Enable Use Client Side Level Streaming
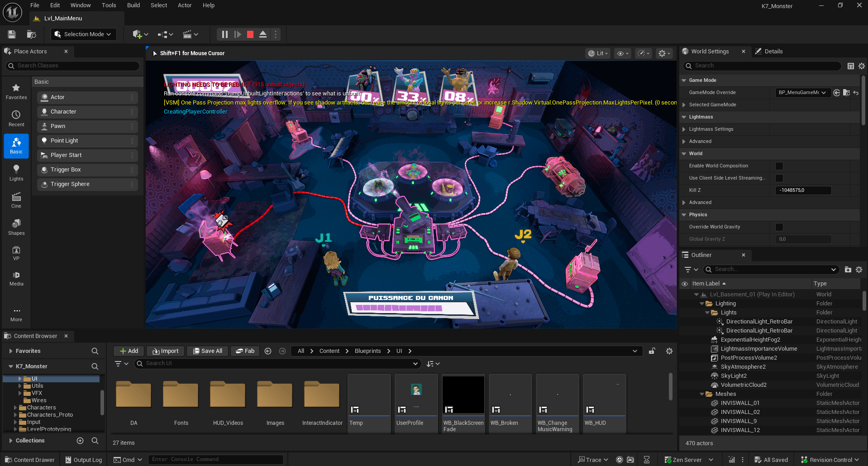This screenshot has height=466, width=868. tap(779, 178)
